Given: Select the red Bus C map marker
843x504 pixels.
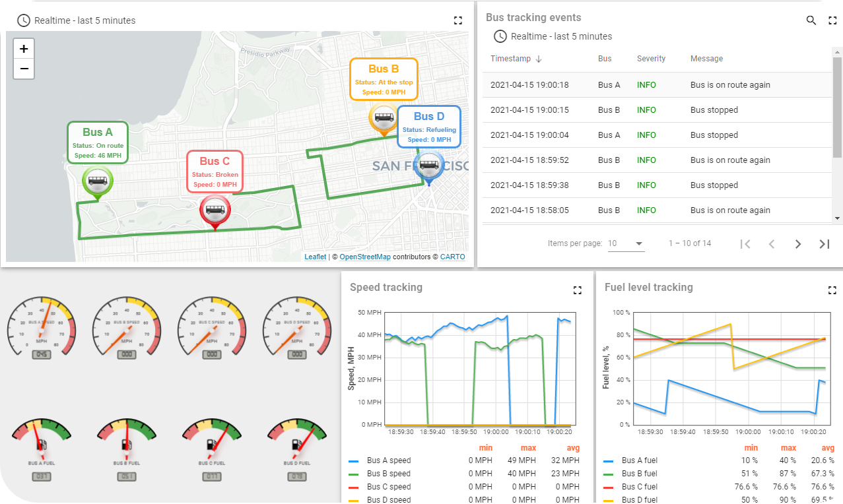Looking at the screenshot, I should [215, 212].
